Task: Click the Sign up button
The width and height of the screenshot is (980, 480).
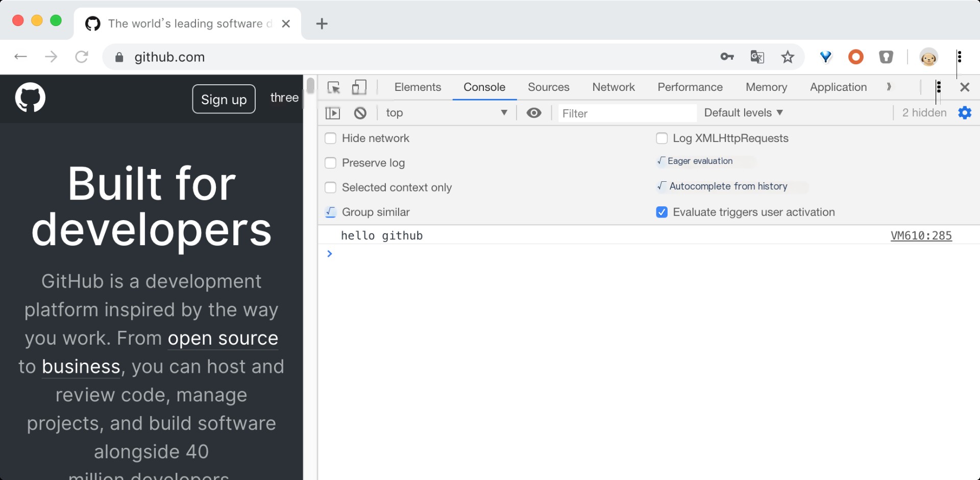Action: [224, 99]
